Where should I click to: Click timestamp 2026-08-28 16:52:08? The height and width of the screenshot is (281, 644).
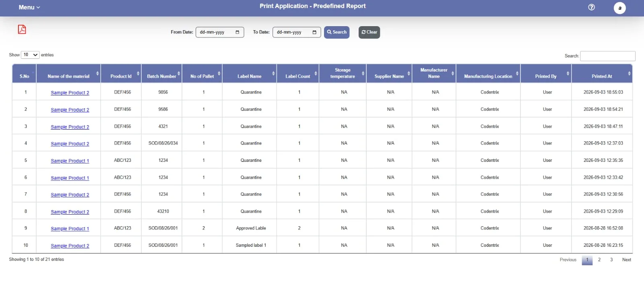pos(603,228)
